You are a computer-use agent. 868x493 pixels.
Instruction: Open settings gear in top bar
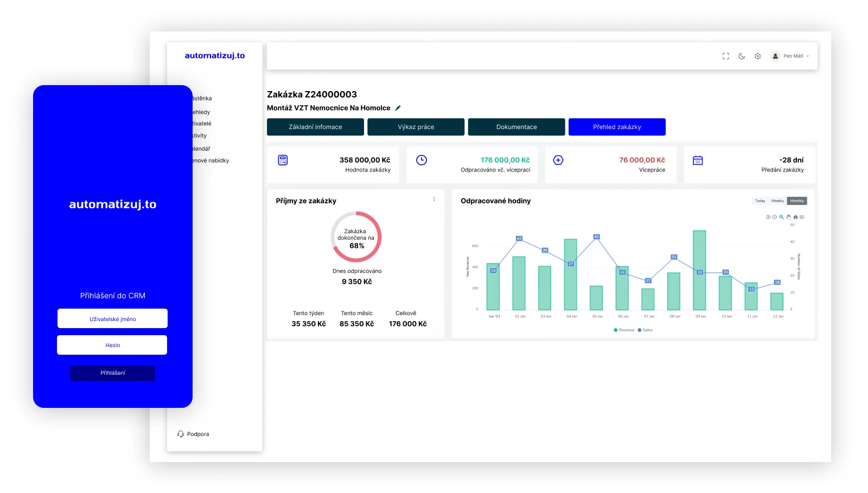point(758,56)
